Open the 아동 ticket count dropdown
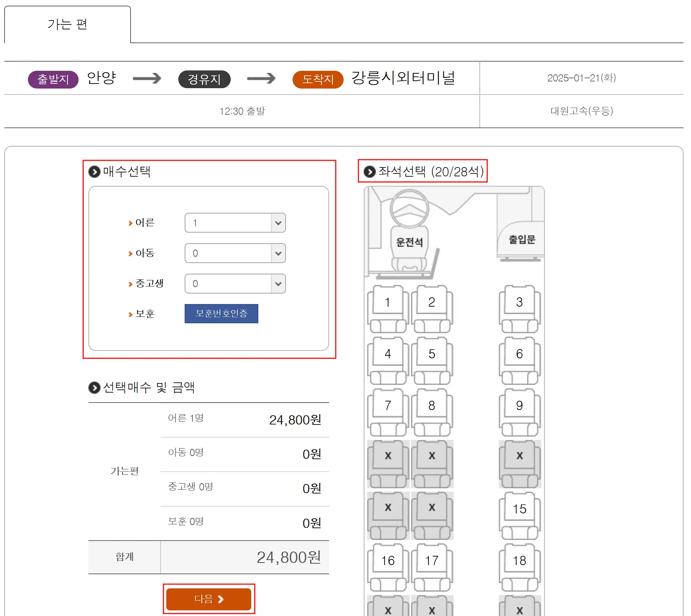Viewport: 691px width, 616px height. coord(235,253)
